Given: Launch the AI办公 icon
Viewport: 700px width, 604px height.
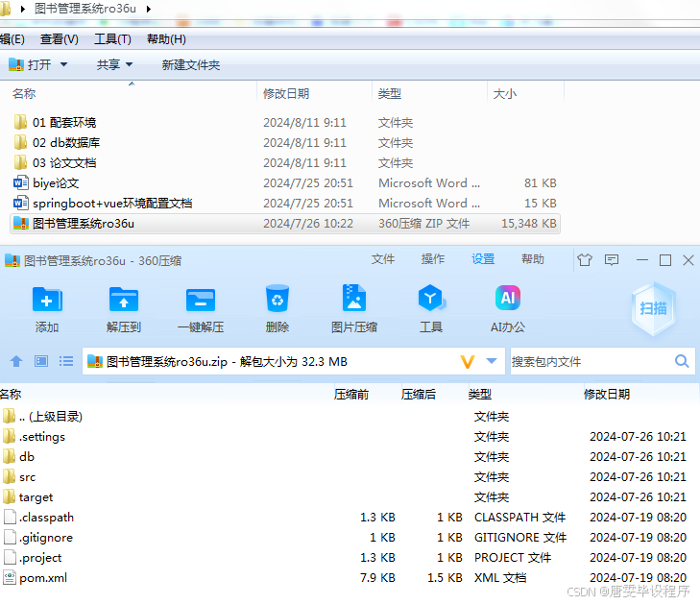Looking at the screenshot, I should coord(508,298).
